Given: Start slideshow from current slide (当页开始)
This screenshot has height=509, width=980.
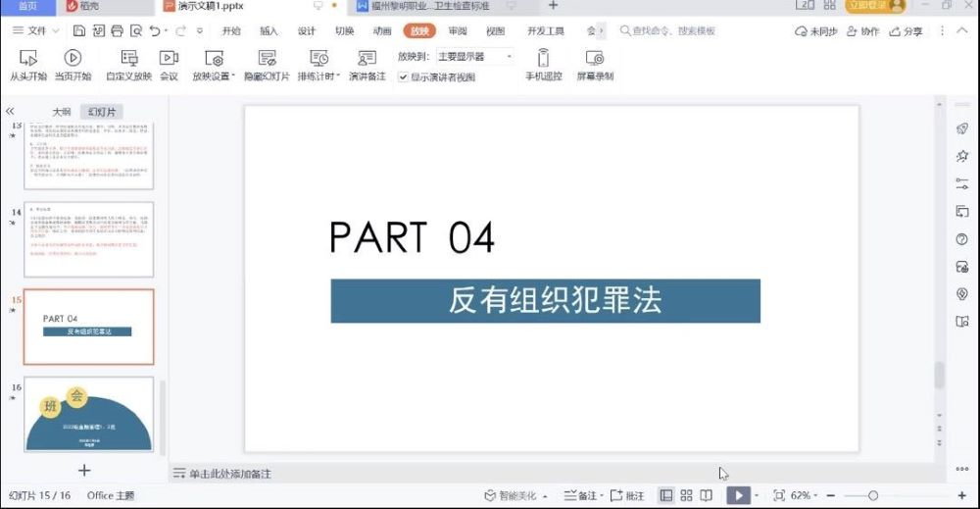Looking at the screenshot, I should tap(73, 65).
